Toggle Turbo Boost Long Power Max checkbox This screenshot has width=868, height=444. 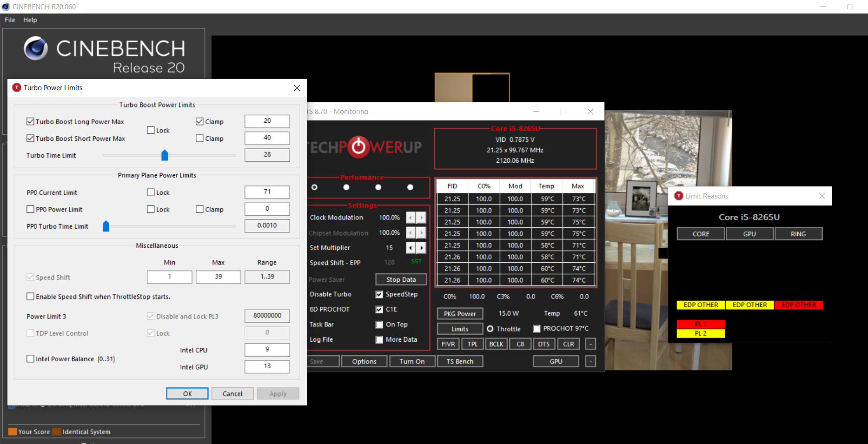pos(30,121)
